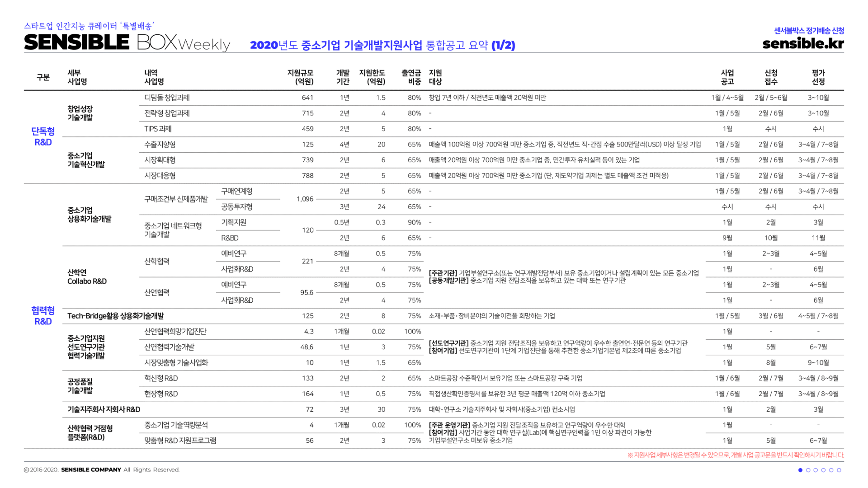Click the 수출지향형 cell
The image size is (868, 488).
pyautogui.click(x=160, y=145)
